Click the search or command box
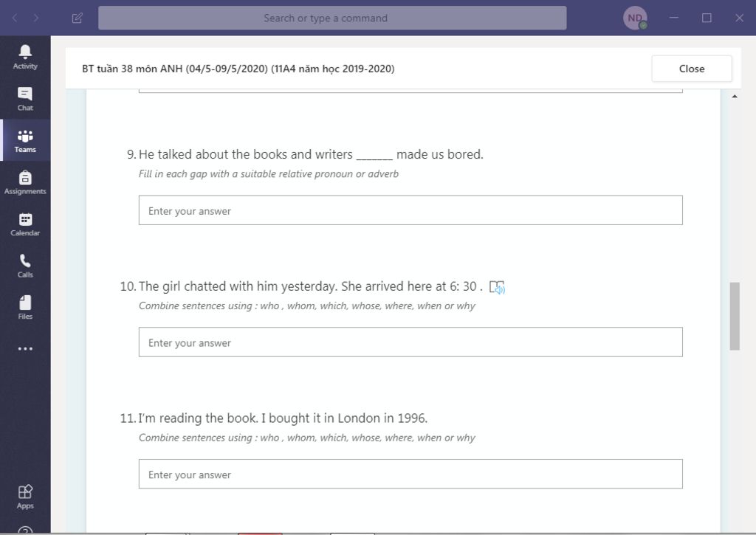756x535 pixels. coord(332,18)
